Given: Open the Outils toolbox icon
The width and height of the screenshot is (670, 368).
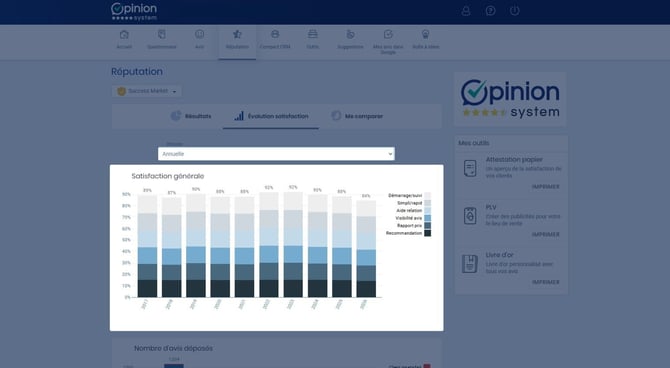Looking at the screenshot, I should 313,34.
